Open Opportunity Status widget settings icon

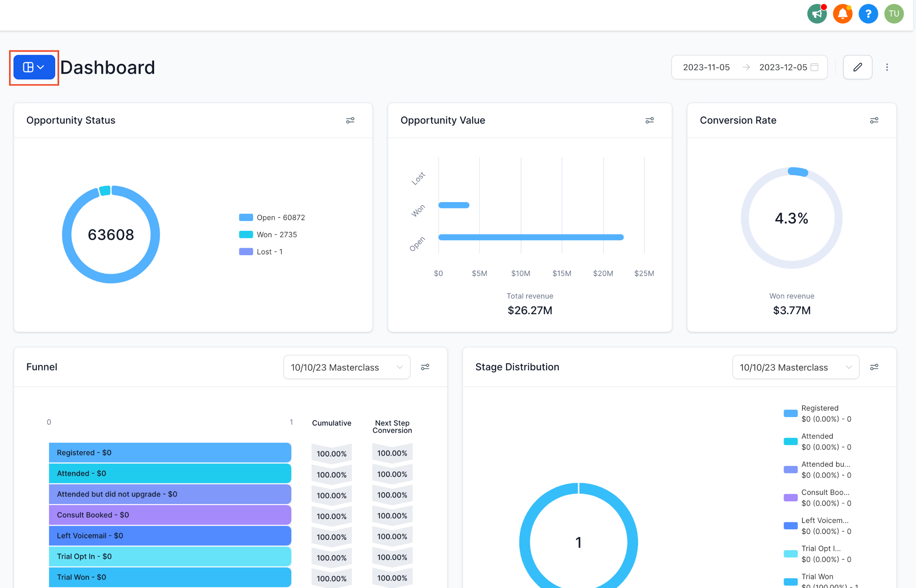click(x=350, y=120)
